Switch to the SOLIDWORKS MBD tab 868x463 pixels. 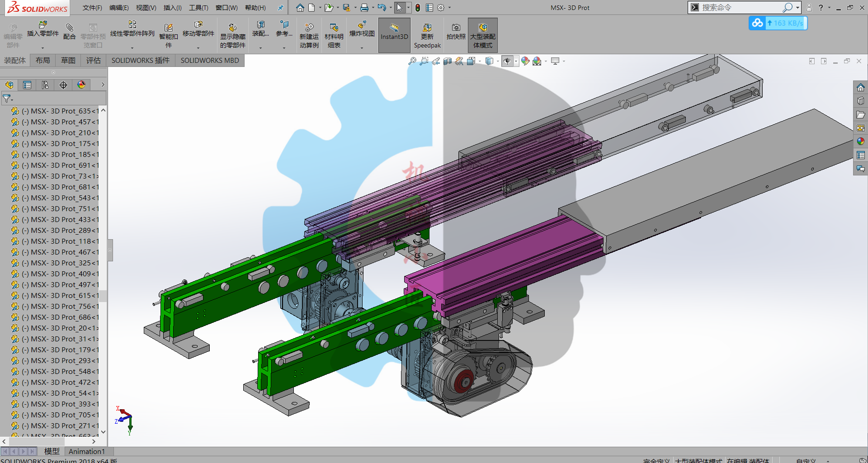(210, 61)
